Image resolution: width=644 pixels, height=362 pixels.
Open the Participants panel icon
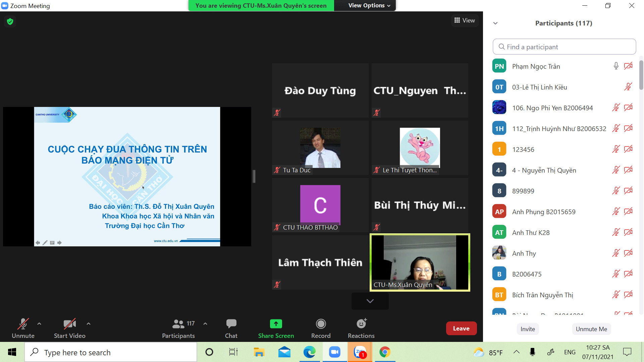coord(178,324)
